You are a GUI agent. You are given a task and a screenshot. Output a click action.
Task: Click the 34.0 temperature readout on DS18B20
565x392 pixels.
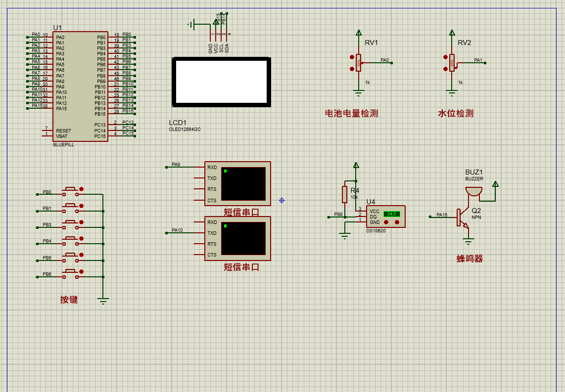[391, 214]
